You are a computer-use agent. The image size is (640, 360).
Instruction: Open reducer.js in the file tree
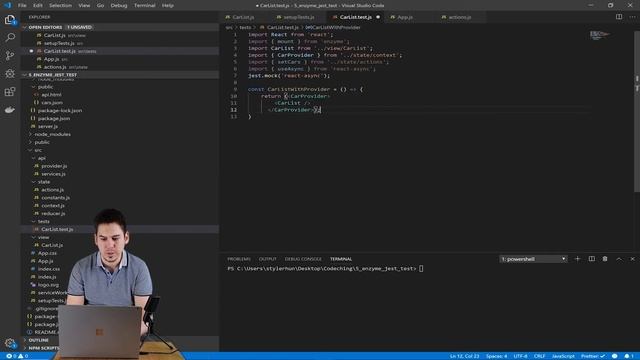[x=53, y=213]
